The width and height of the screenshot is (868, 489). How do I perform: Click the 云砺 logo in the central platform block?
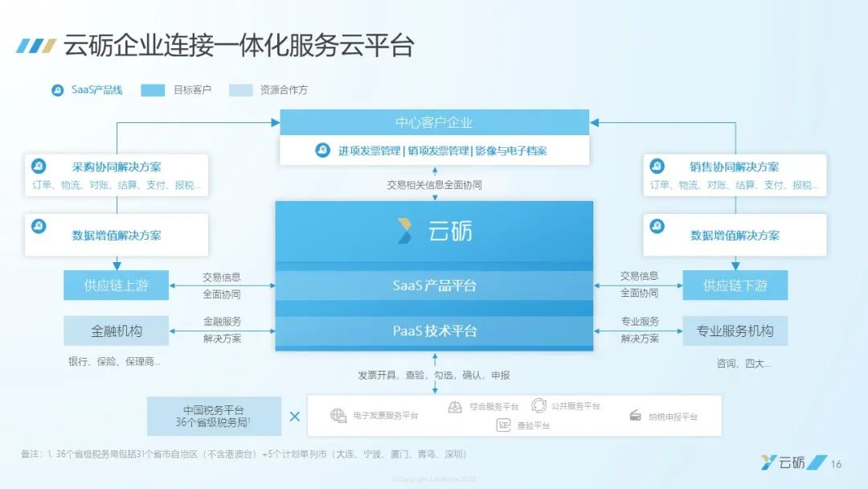click(x=434, y=231)
